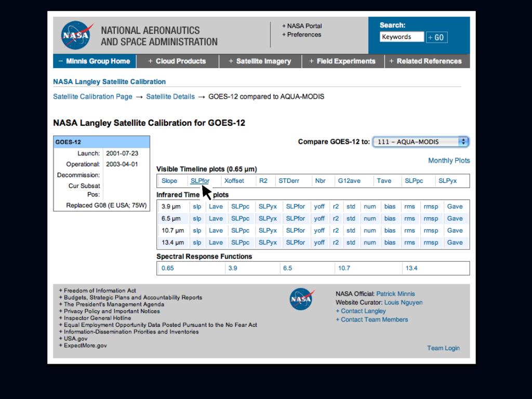Click yoff in the 6.5 µm row
This screenshot has height=399, width=532.
click(320, 219)
